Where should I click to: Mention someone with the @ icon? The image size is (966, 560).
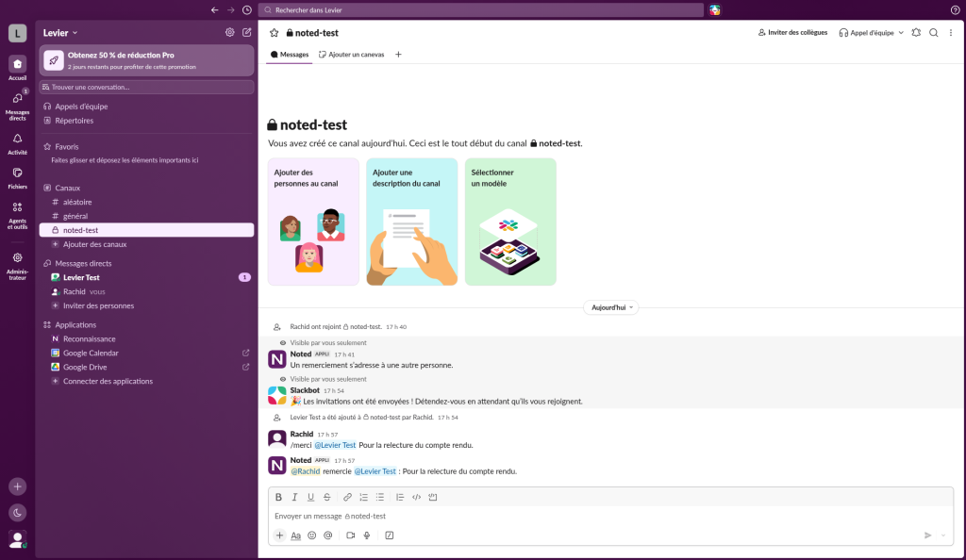tap(327, 535)
